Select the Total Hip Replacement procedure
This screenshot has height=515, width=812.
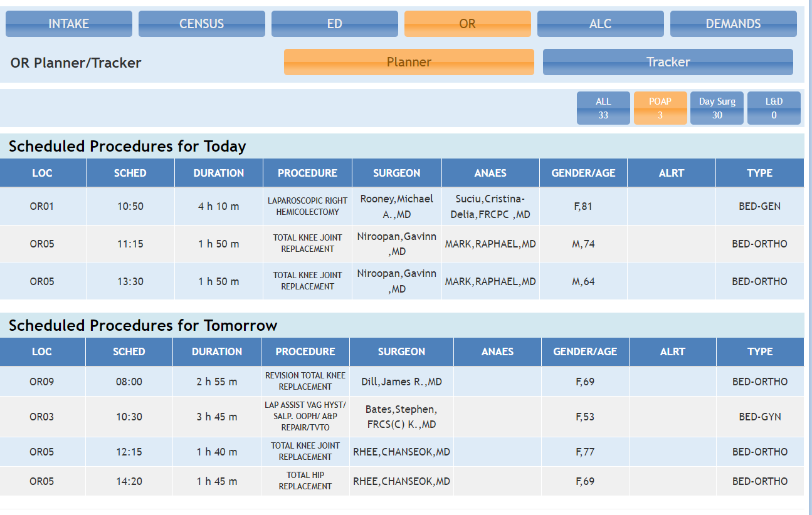point(305,481)
